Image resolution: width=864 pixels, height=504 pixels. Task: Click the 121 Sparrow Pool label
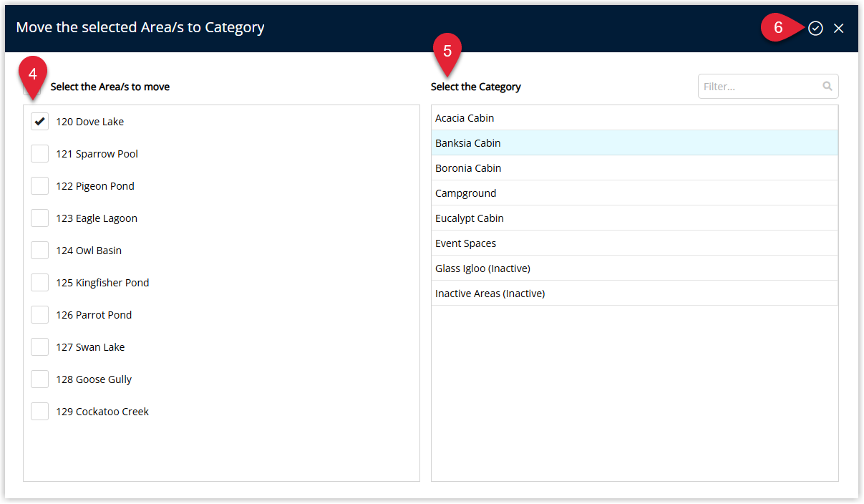[97, 154]
